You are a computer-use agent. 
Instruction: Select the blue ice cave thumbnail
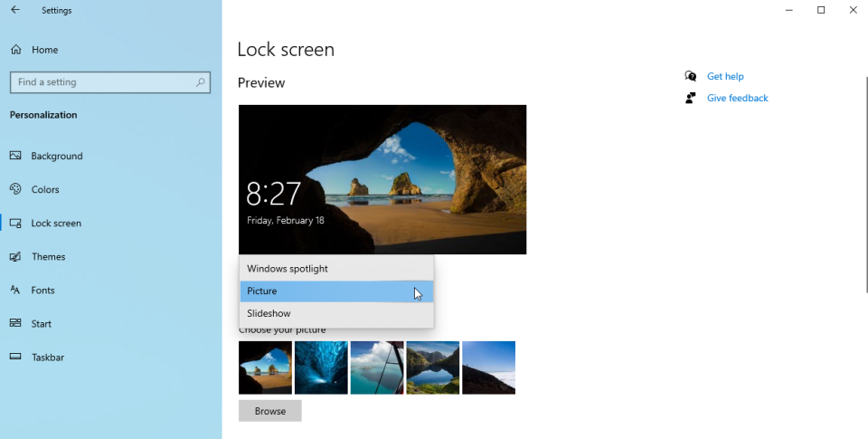[x=321, y=367]
